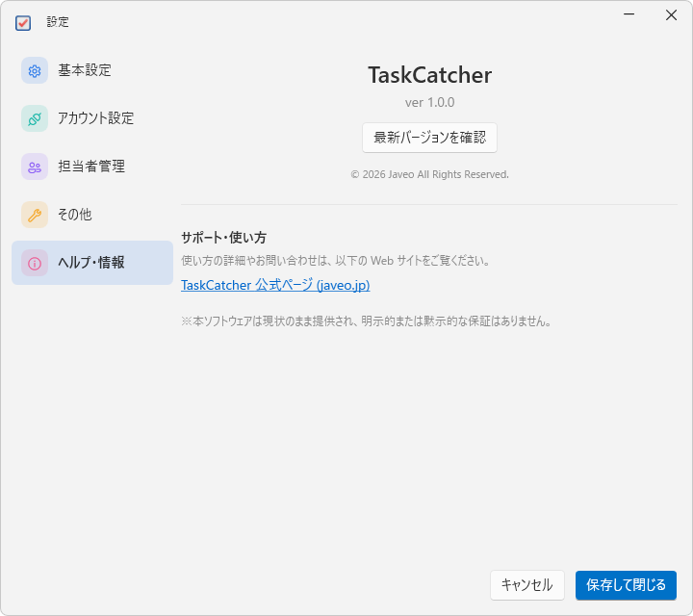Click the キャンセル button
The image size is (693, 616).
(527, 585)
